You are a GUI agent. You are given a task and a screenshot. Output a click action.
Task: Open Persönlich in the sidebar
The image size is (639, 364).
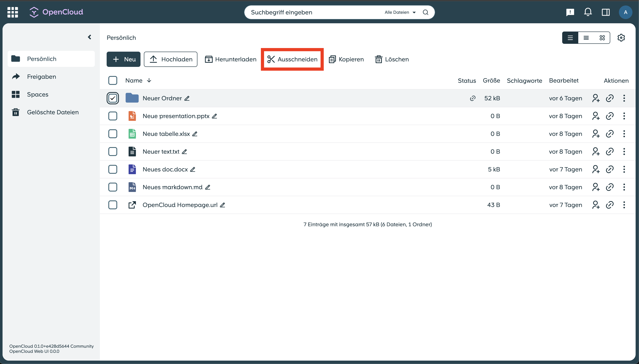coord(51,59)
